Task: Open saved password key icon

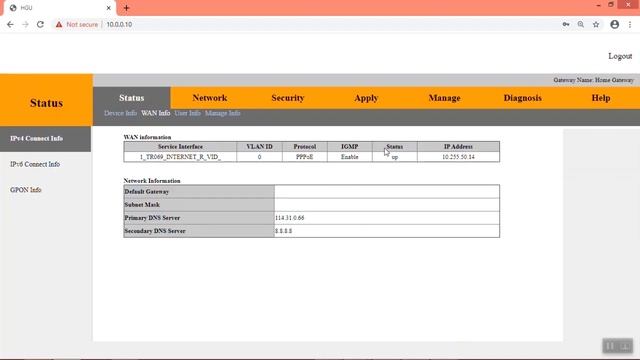Action: coord(566,24)
